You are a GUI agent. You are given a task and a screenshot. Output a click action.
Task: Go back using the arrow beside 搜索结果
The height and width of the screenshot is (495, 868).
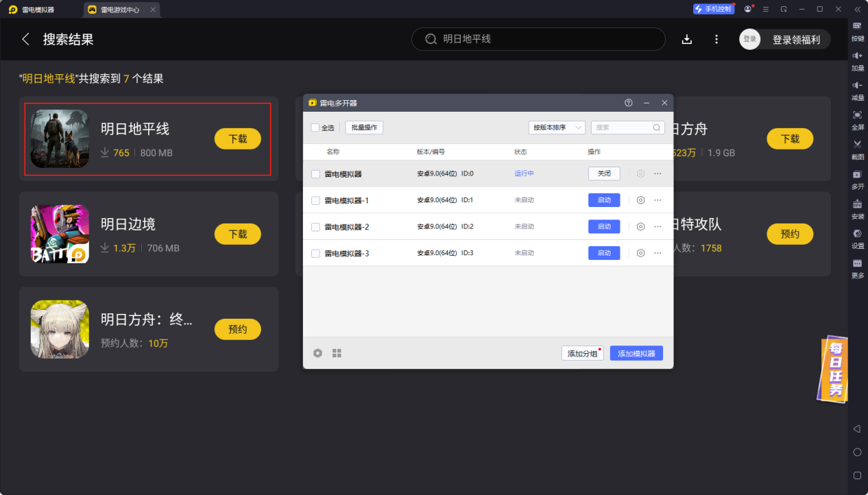click(x=26, y=39)
